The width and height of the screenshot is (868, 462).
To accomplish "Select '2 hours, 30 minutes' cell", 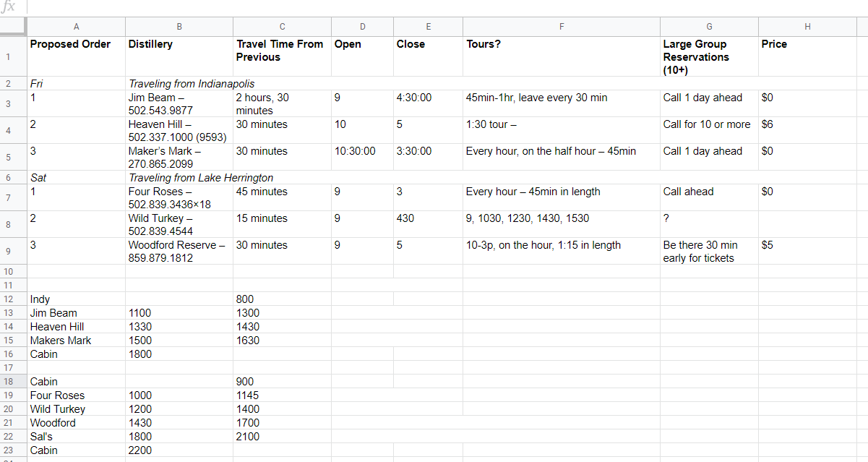I will coord(283,104).
